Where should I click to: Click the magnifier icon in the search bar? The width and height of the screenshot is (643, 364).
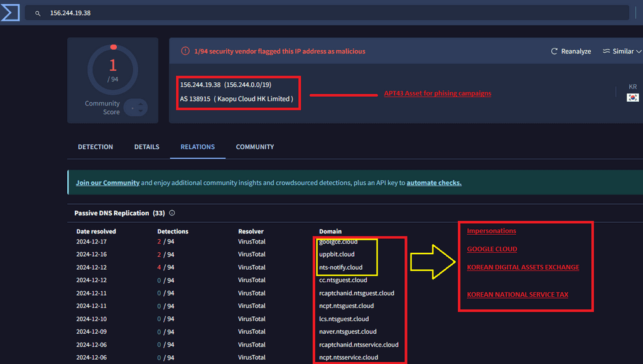coord(38,13)
